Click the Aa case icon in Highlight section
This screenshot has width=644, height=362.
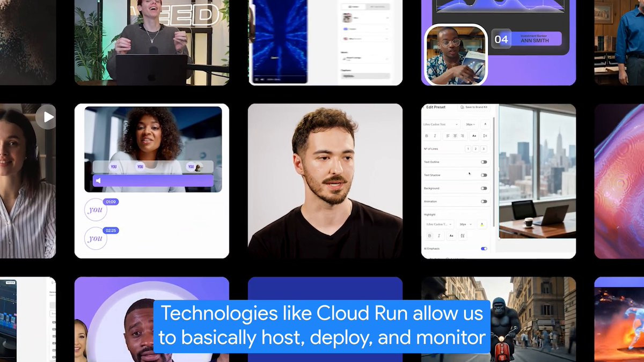451,235
